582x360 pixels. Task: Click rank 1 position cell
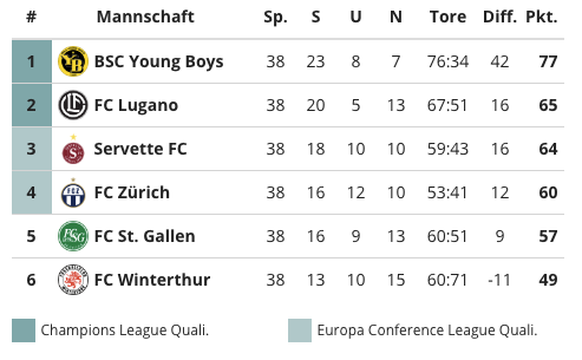(x=32, y=61)
